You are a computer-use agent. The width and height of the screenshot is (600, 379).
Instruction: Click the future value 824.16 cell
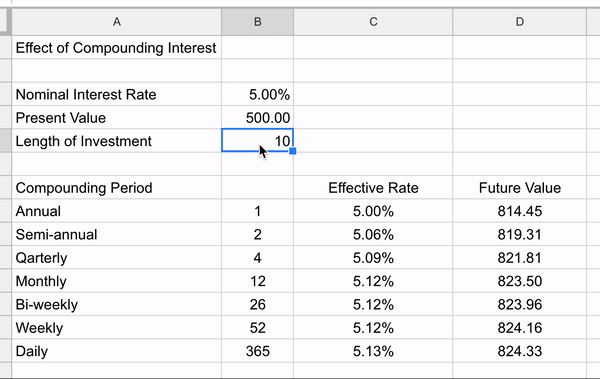tap(519, 328)
